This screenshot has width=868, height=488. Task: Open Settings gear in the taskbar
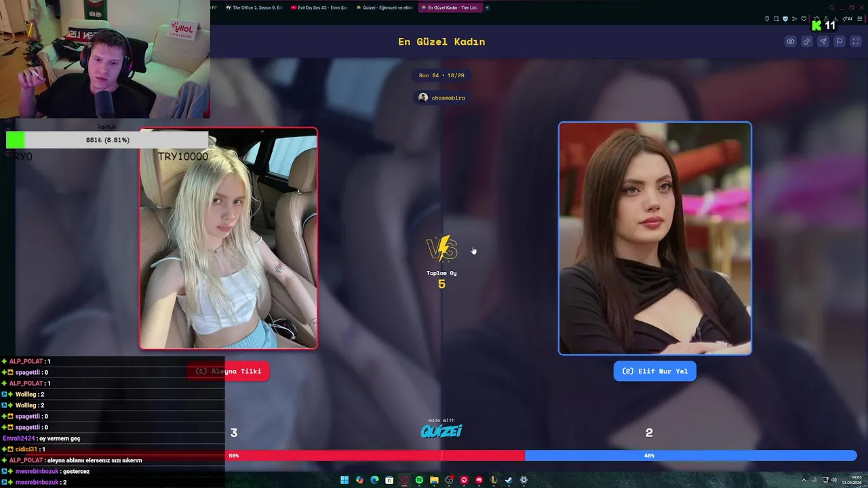point(524,480)
